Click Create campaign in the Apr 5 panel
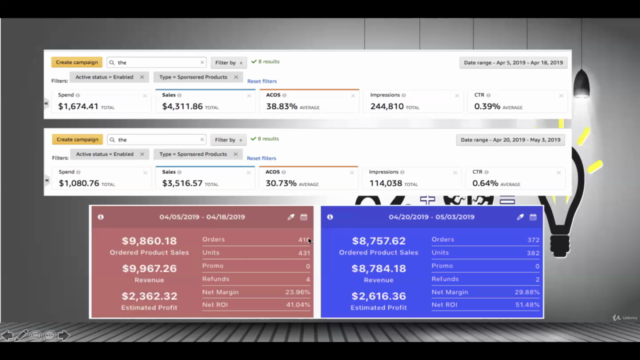 pos(77,62)
